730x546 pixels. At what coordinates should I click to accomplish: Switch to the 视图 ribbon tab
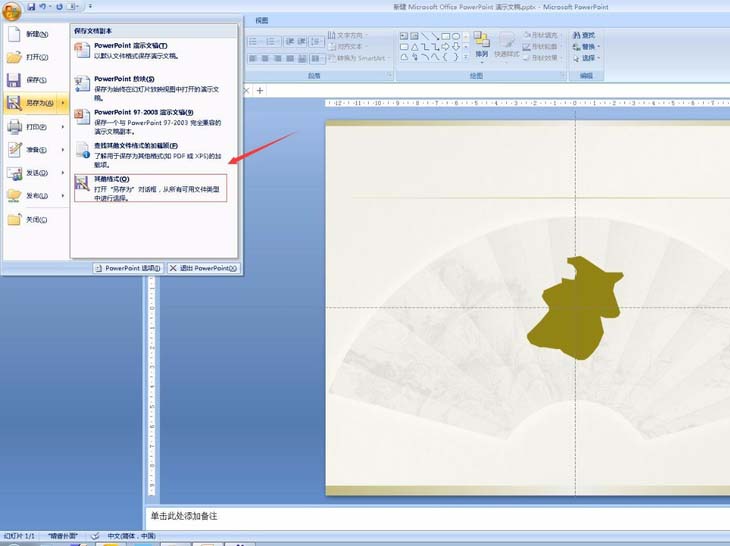[x=262, y=20]
